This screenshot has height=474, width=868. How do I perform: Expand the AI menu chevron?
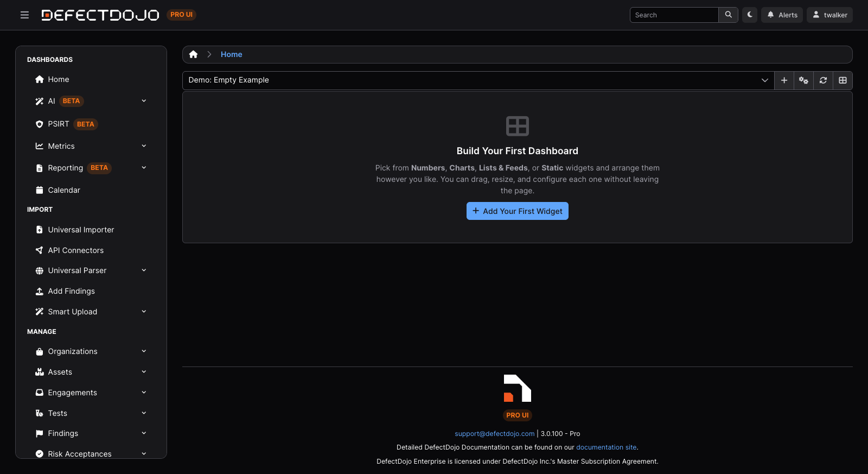[x=144, y=101]
